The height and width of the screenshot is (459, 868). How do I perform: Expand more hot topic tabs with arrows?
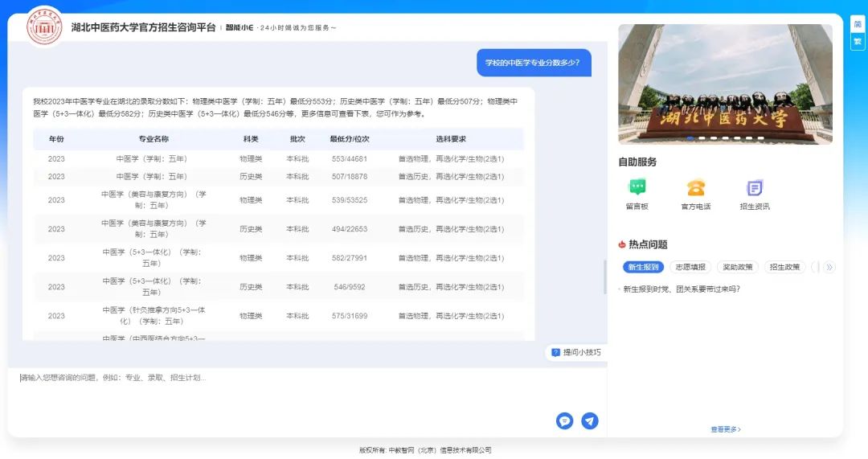click(x=830, y=267)
